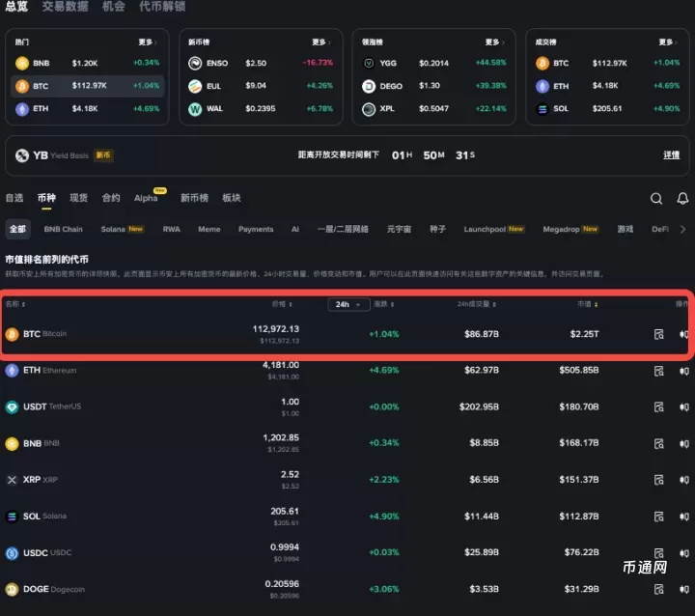The width and height of the screenshot is (695, 616).
Task: Select the 全部 category filter
Action: [x=17, y=229]
